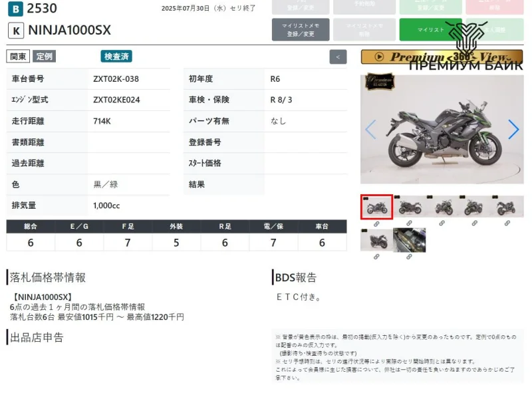Click the blue B grade badge
The width and height of the screenshot is (532, 399).
(16, 9)
